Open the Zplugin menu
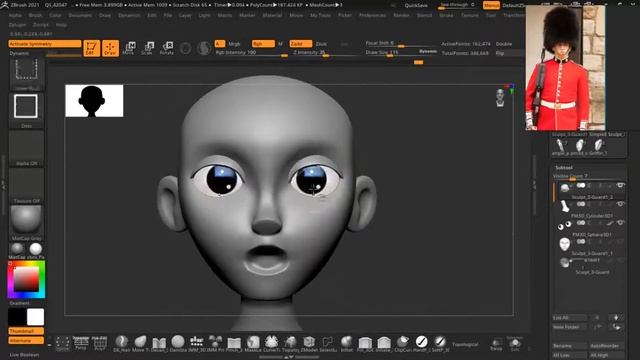This screenshot has height=360, width=640. 17,24
